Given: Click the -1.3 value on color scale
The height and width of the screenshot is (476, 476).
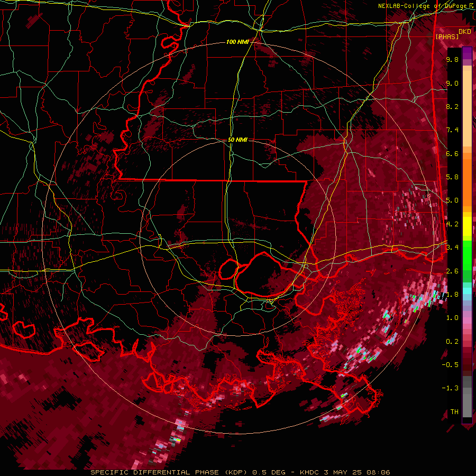Looking at the screenshot, I should click(450, 388).
